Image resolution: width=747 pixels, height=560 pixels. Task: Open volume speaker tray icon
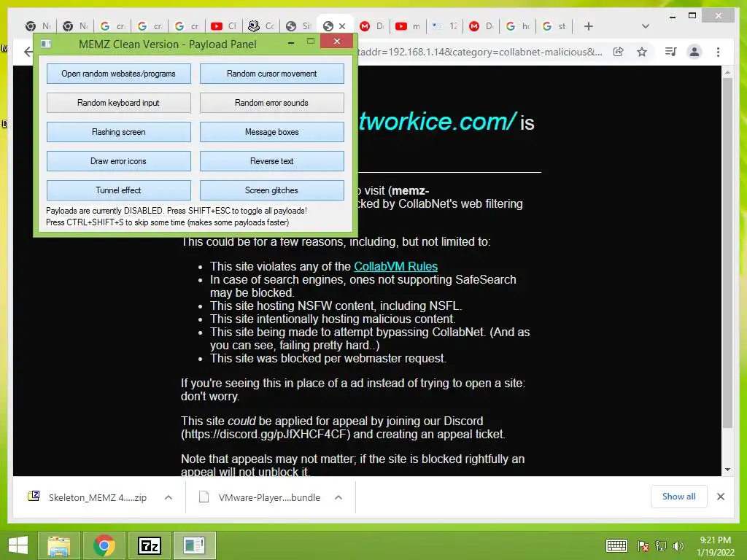click(678, 545)
